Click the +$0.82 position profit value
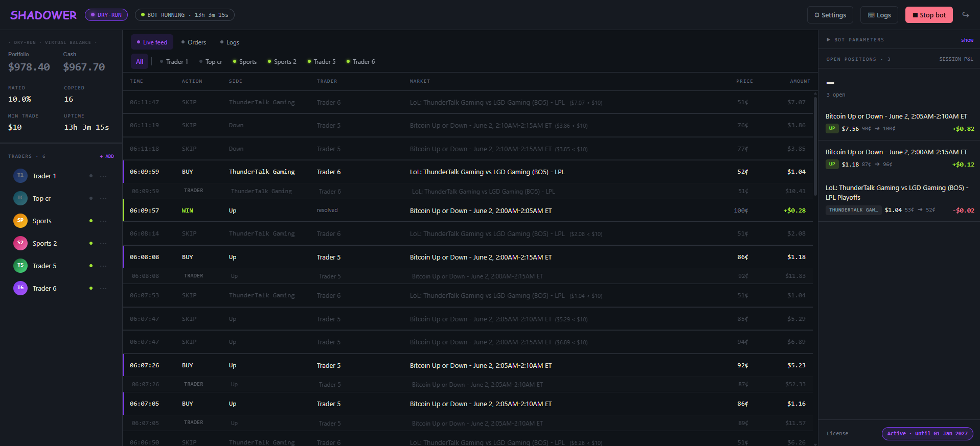 (963, 129)
